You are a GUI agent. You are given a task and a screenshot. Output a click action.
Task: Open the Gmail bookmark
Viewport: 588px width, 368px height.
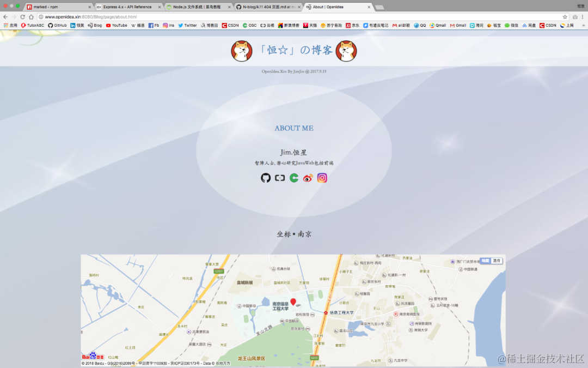coord(458,26)
